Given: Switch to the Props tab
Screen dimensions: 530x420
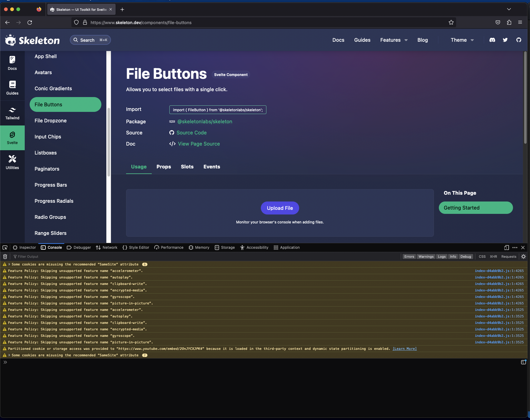Looking at the screenshot, I should coord(164,167).
